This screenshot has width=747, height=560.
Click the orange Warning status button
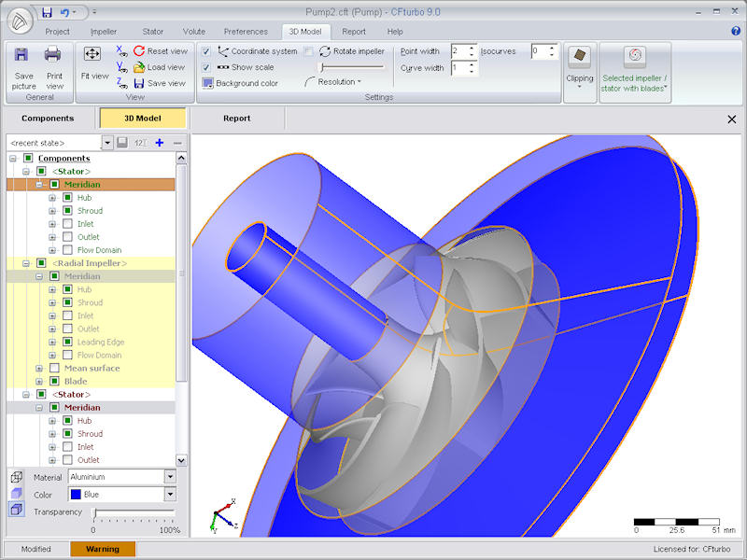[x=103, y=549]
